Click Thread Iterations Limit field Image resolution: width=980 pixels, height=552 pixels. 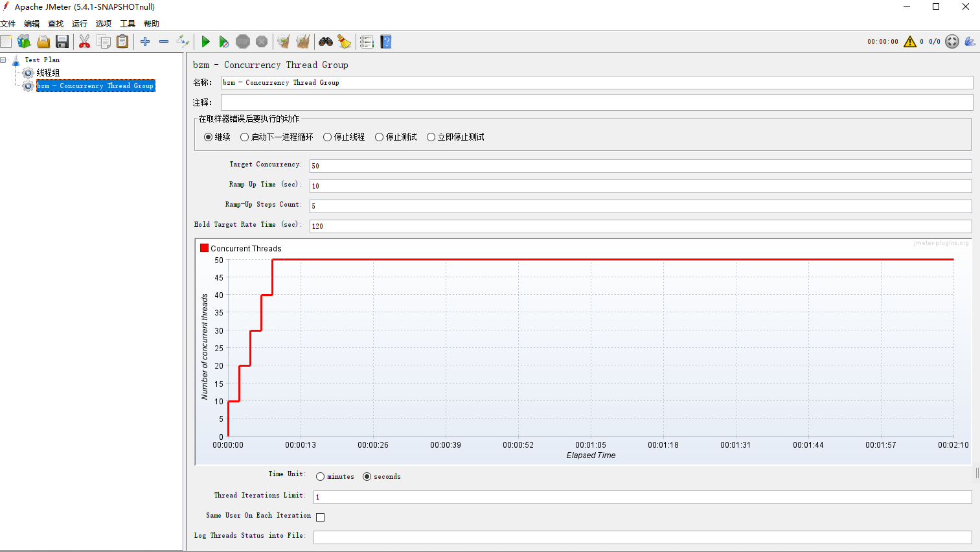coord(643,497)
